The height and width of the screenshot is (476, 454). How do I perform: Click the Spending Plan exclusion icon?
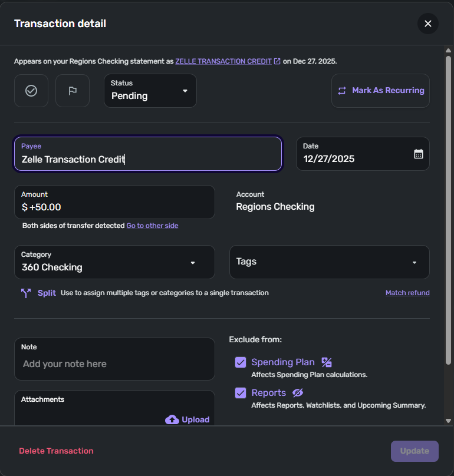point(327,362)
